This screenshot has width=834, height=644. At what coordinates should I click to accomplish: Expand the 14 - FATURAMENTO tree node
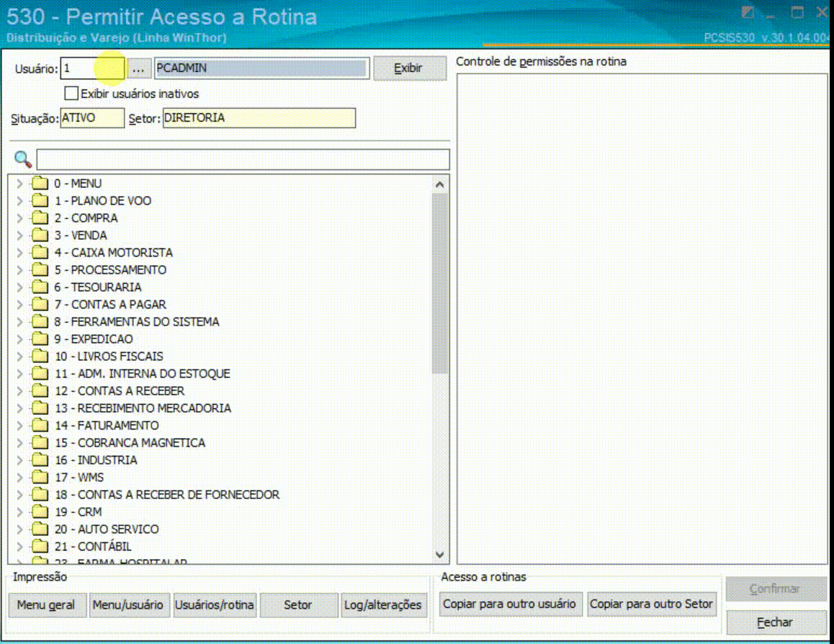coord(19,426)
